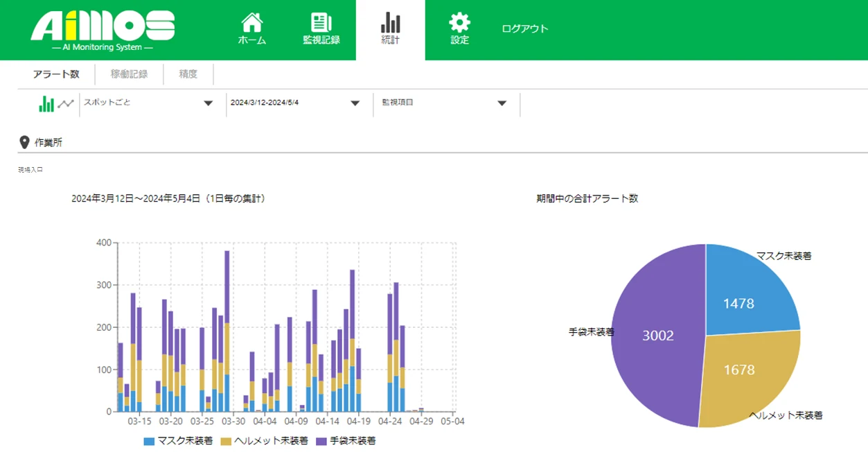The height and width of the screenshot is (452, 868).
Task: Click the daily aggregate chart title
Action: (169, 198)
